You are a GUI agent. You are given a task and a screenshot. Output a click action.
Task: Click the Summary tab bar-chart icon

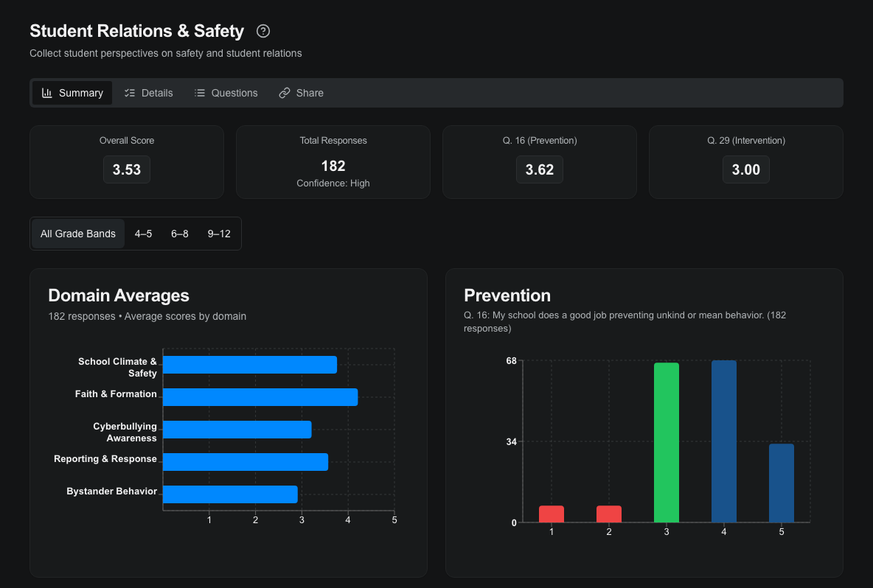(47, 93)
